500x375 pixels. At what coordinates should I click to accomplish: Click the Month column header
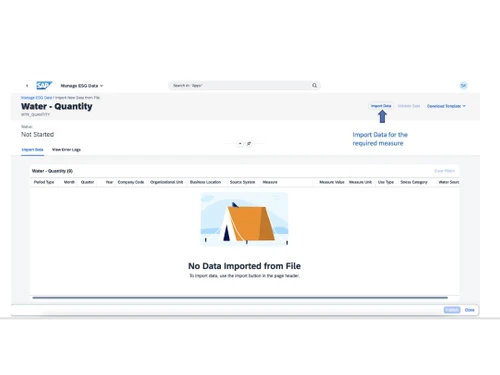tap(69, 182)
